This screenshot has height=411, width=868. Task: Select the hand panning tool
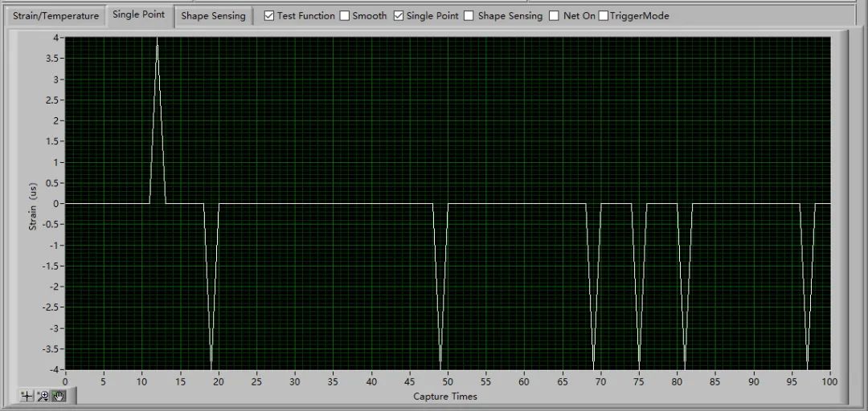click(59, 396)
